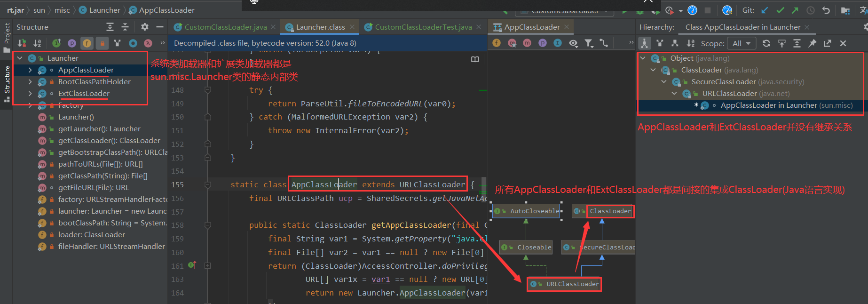Close the CustomClassLoader.java tab

(274, 27)
